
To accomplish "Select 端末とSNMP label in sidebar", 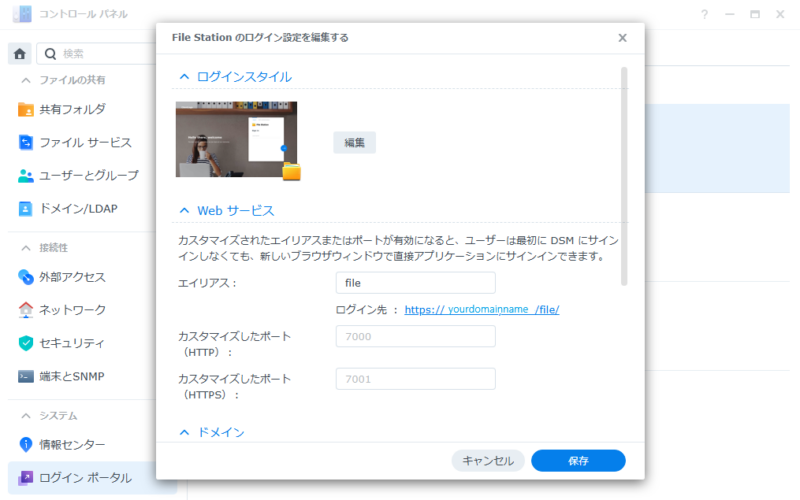I will pyautogui.click(x=72, y=377).
